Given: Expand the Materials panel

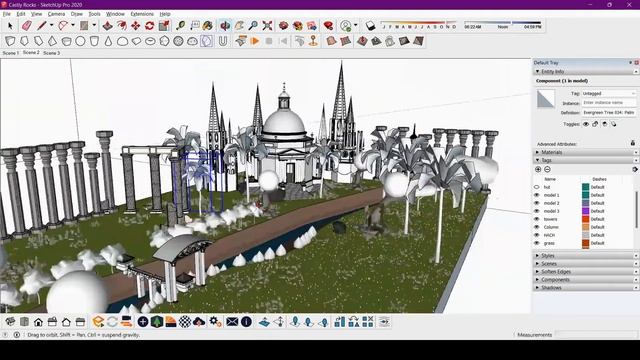Looking at the screenshot, I should click(584, 152).
